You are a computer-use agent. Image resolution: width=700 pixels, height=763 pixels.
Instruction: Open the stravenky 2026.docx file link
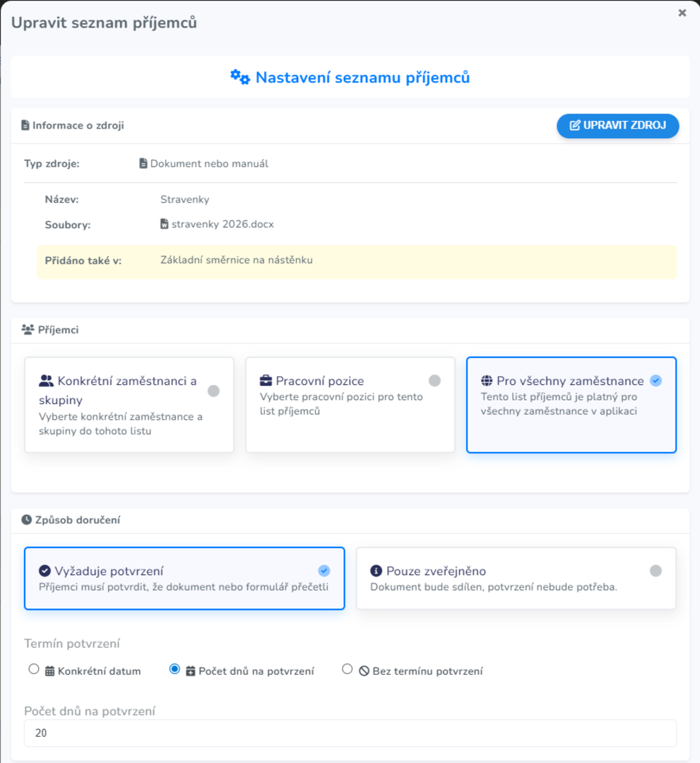pyautogui.click(x=223, y=225)
